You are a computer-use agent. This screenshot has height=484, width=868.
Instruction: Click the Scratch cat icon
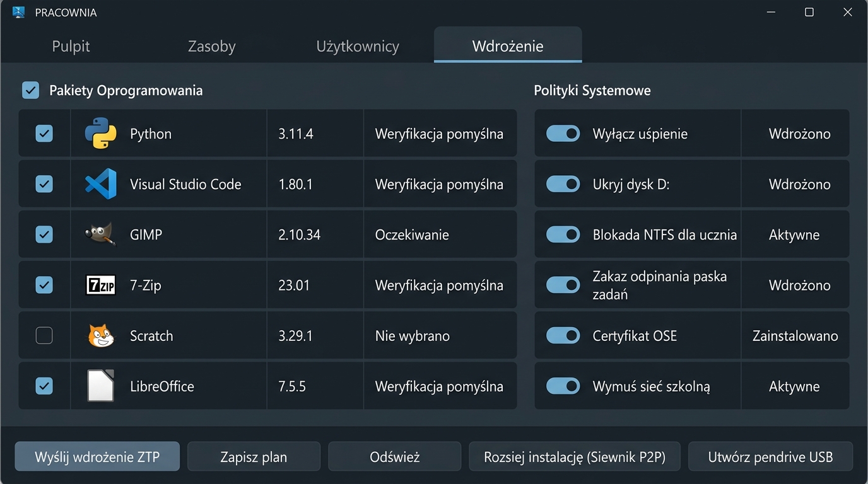101,336
